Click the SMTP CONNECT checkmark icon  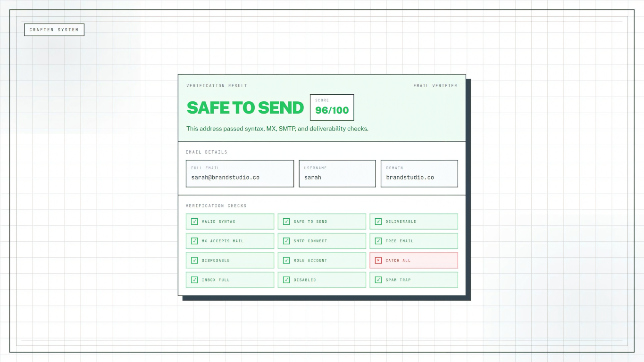click(x=286, y=241)
